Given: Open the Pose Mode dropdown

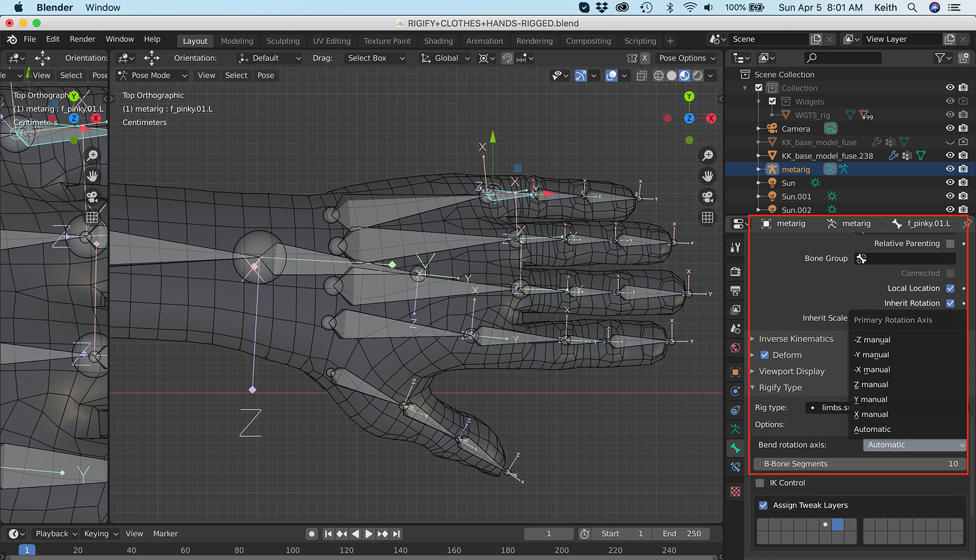Looking at the screenshot, I should pos(153,75).
